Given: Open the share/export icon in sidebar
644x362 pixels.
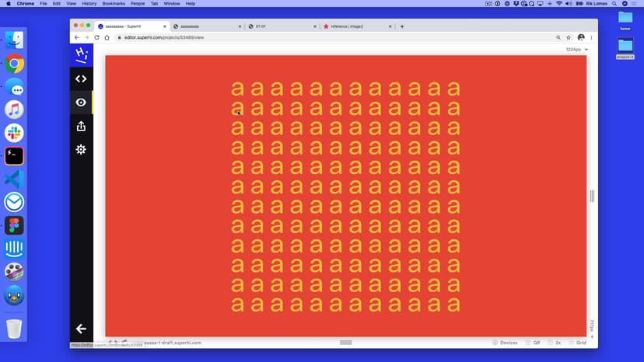Looking at the screenshot, I should click(x=81, y=126).
